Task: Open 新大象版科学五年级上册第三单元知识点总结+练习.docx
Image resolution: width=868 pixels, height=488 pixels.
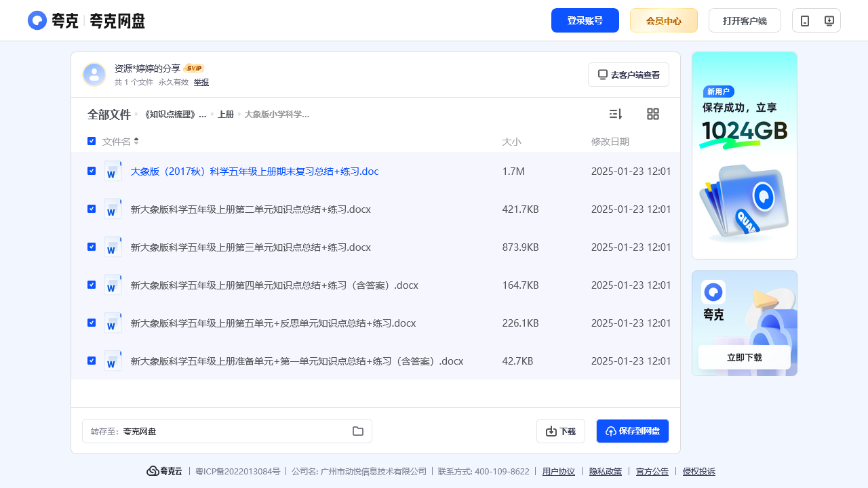Action: click(251, 247)
